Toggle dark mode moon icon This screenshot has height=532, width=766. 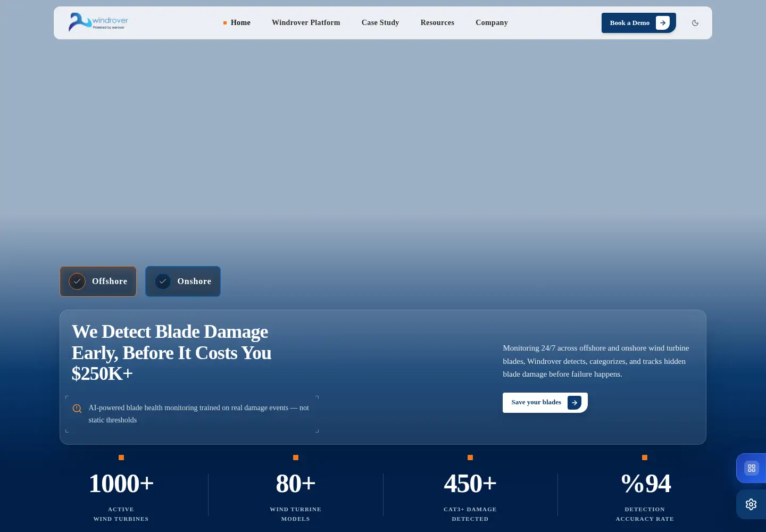(x=695, y=23)
